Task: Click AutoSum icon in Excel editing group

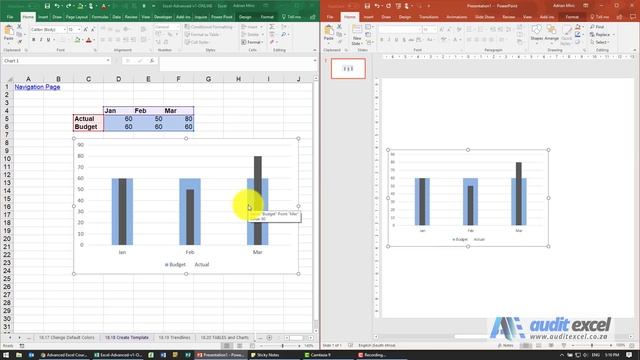Action: tap(272, 27)
